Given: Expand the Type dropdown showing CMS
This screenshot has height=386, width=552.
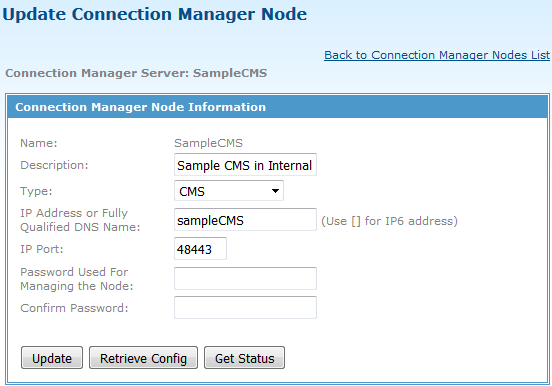Looking at the screenshot, I should [x=229, y=191].
